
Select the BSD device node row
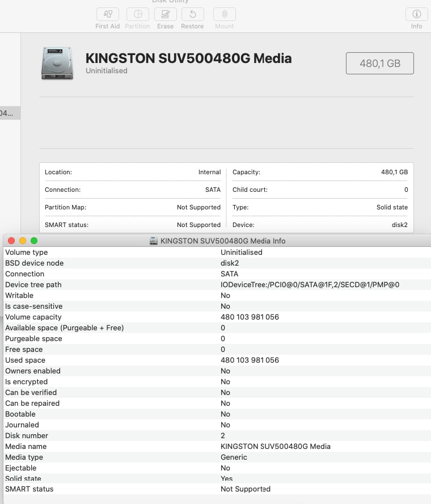tap(217, 263)
